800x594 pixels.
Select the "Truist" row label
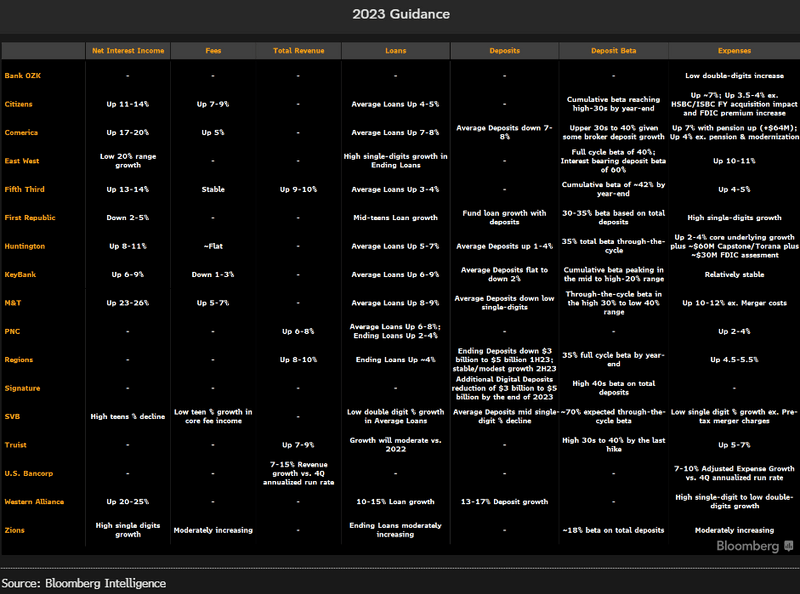[x=15, y=445]
